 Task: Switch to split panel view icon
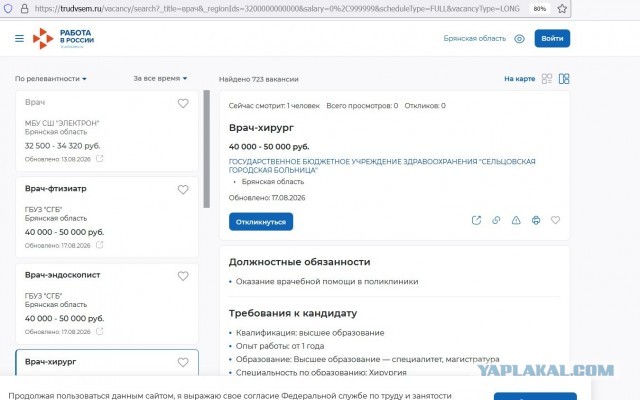564,78
